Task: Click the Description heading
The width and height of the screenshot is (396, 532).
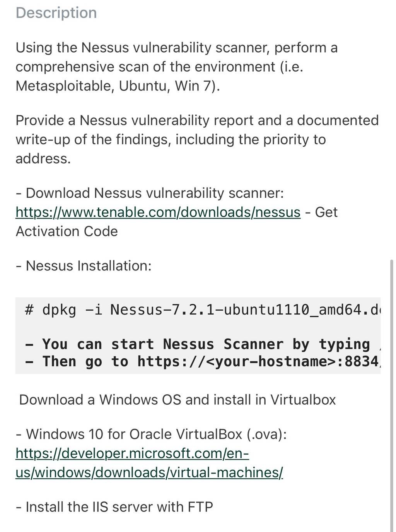Action: 56,12
